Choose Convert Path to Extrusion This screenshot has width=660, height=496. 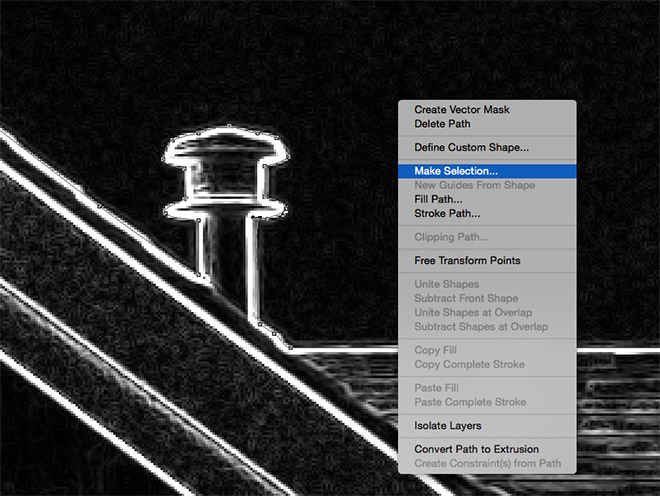click(487, 449)
